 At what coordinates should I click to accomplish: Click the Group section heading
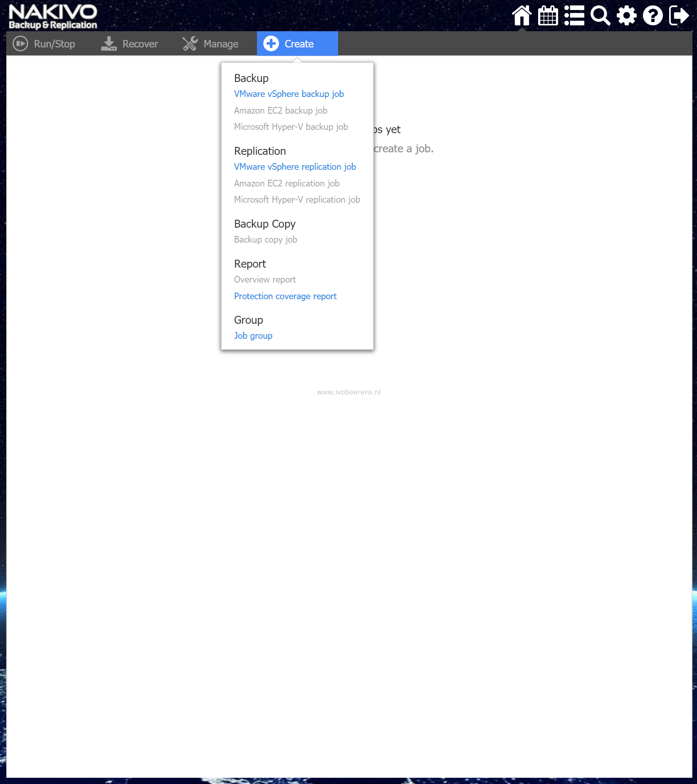[x=248, y=320]
